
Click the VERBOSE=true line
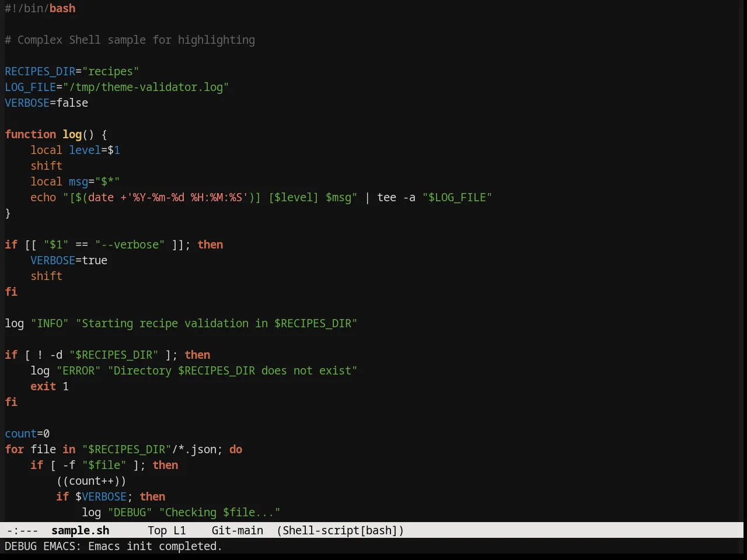click(69, 260)
